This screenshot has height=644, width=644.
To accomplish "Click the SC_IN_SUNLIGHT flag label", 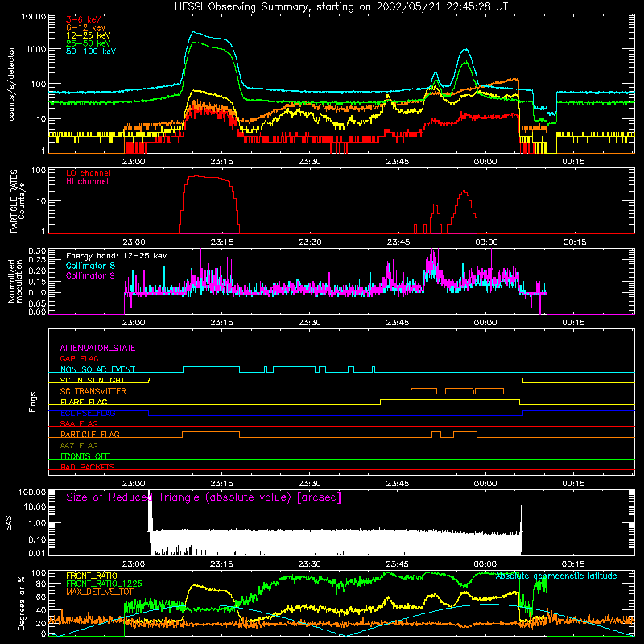I will [x=93, y=380].
